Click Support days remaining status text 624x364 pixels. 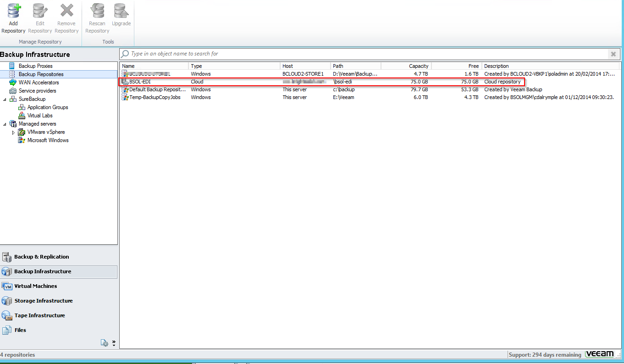pos(545,355)
